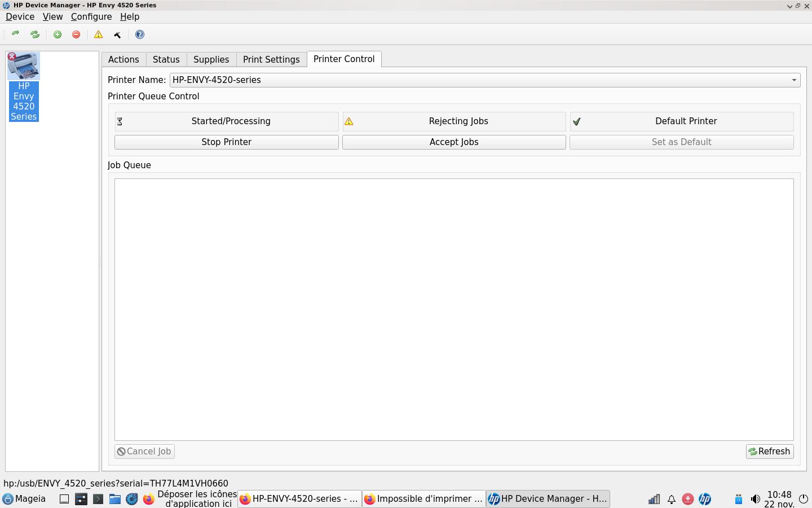Screen dimensions: 812x508
Task: Go to the Status tab
Action: (166, 60)
